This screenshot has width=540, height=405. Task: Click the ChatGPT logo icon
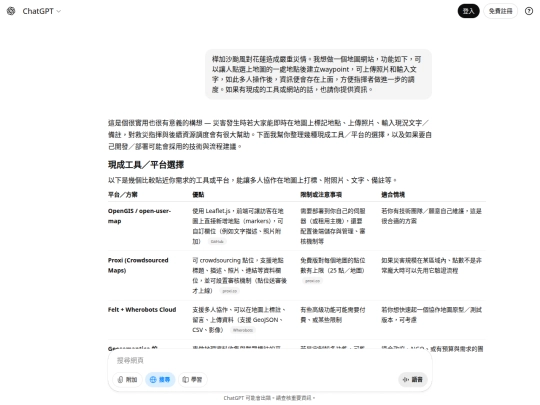[x=11, y=11]
